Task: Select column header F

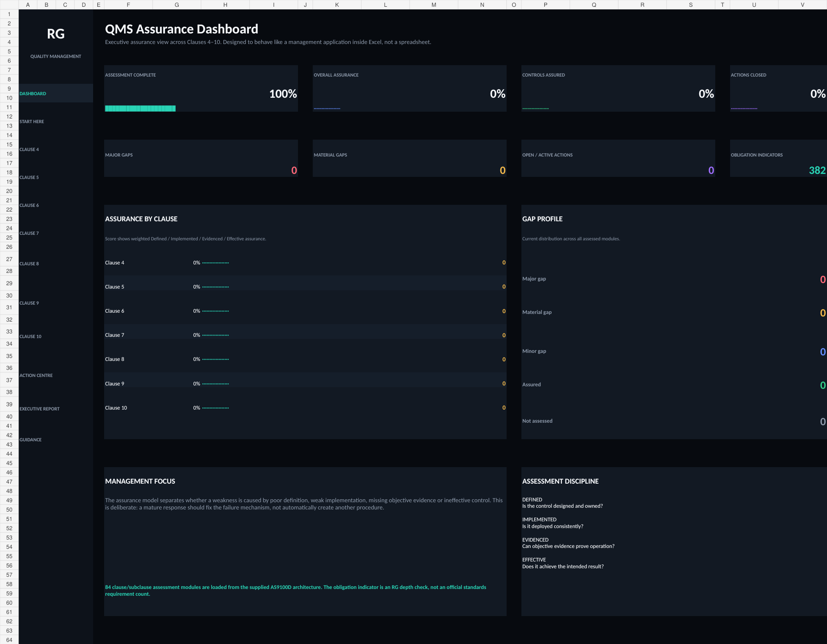Action: pos(128,5)
